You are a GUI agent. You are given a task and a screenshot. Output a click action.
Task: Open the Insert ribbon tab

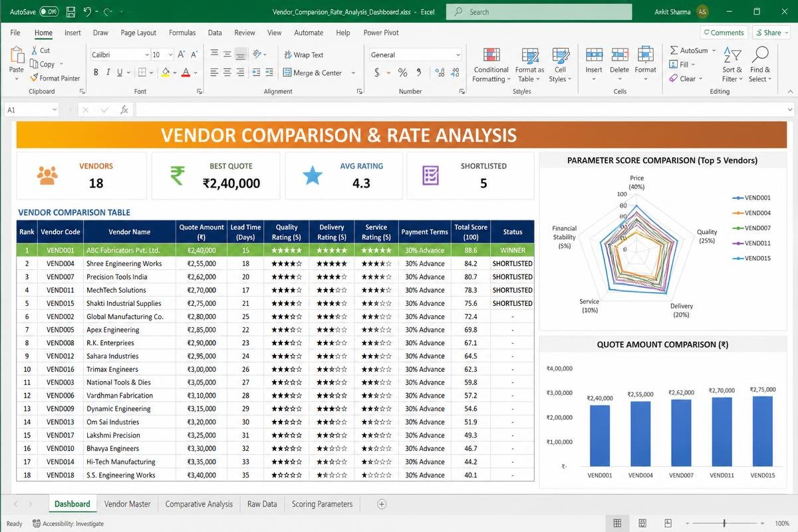click(72, 33)
